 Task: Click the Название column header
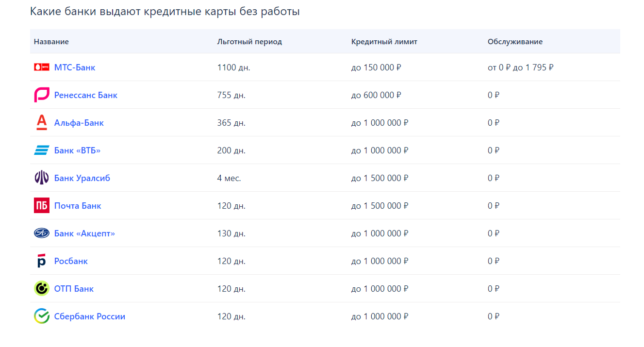pyautogui.click(x=51, y=42)
